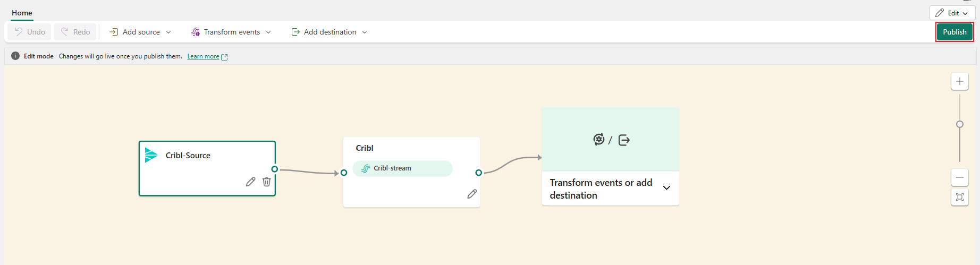This screenshot has width=980, height=265.
Task: Open the Add destination dropdown
Action: pos(330,32)
